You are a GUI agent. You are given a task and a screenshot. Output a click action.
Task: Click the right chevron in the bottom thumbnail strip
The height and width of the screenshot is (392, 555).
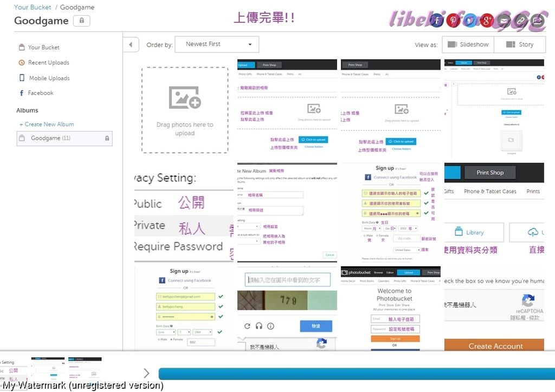(146, 373)
